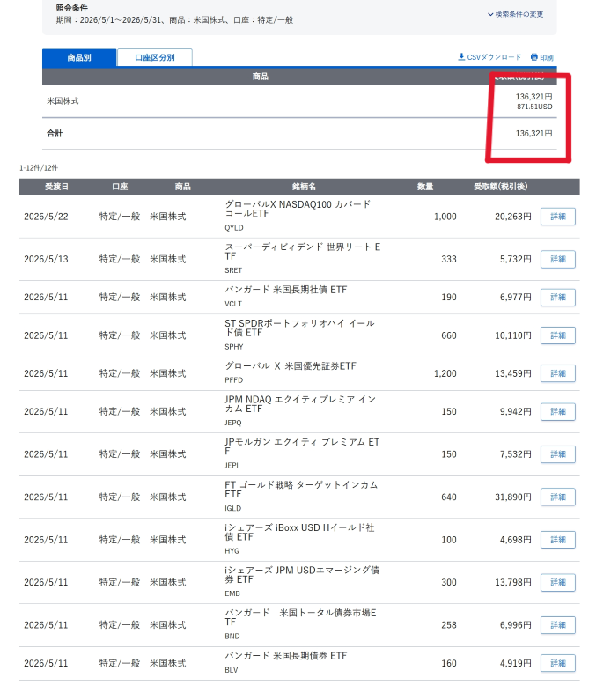The image size is (596, 700).
Task: Open 詳細 for BLV row
Action: pos(557,663)
